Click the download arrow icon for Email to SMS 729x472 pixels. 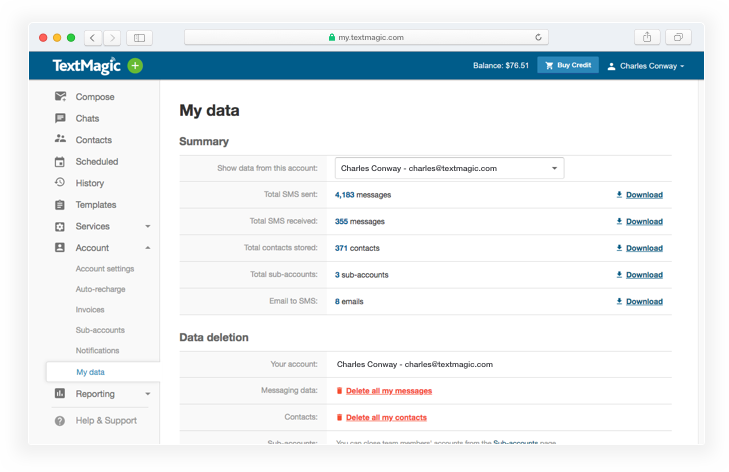click(619, 301)
